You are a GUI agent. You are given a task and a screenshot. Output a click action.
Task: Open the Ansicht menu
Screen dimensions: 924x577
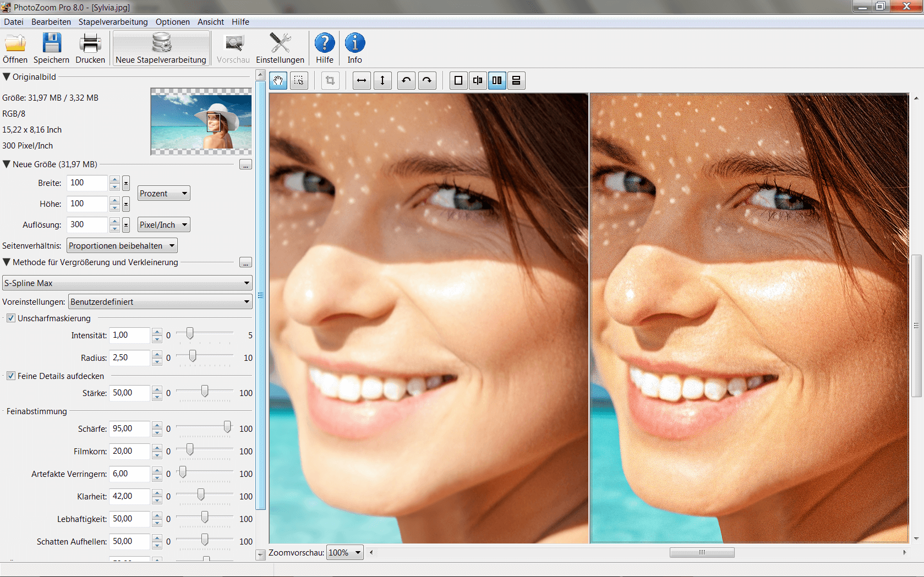coord(210,22)
